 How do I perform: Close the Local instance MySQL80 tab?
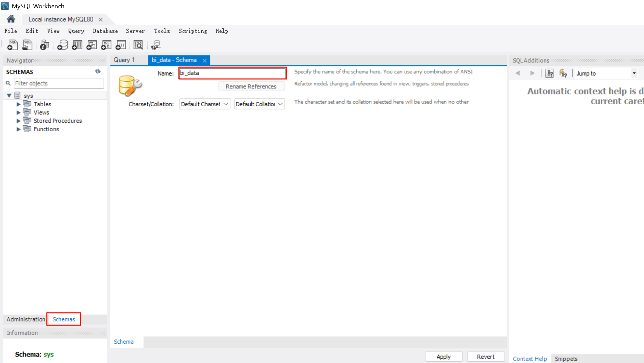click(101, 19)
